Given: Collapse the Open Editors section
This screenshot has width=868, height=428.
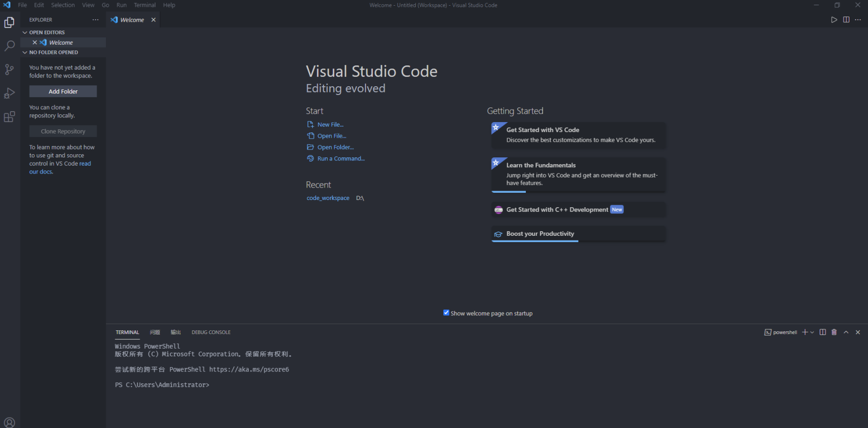Looking at the screenshot, I should (x=24, y=32).
